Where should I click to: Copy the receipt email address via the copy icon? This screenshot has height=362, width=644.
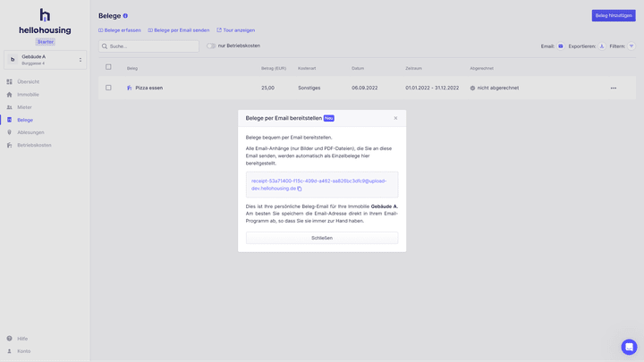click(300, 189)
